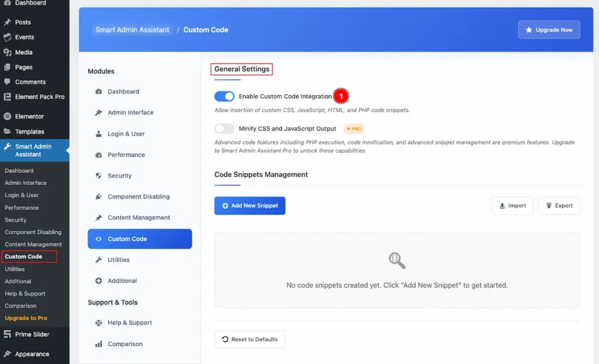
Task: Click the Smart Admin Assistant wrench icon
Action: tap(7, 147)
